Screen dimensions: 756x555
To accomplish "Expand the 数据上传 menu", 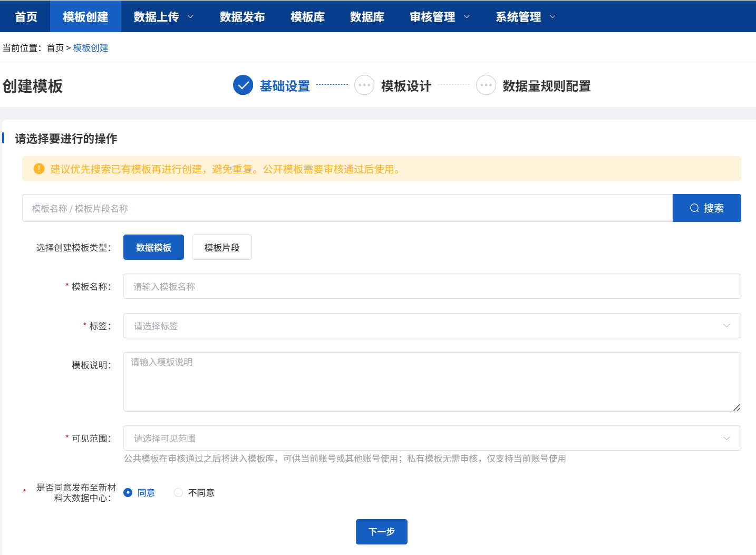I will (x=163, y=17).
